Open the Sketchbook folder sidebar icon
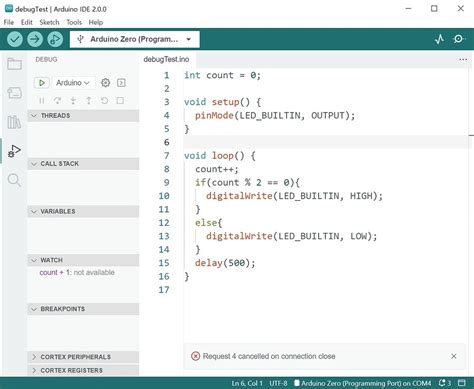This screenshot has width=474, height=389. [14, 64]
